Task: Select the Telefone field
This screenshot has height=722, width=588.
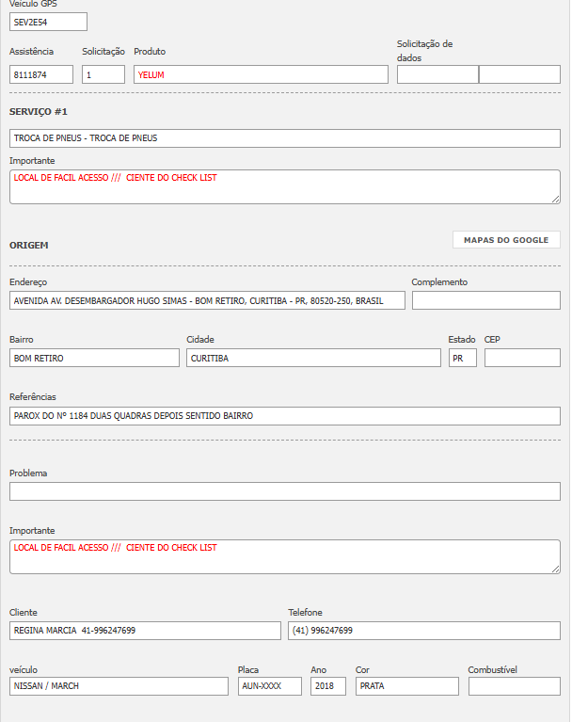Action: (x=423, y=631)
